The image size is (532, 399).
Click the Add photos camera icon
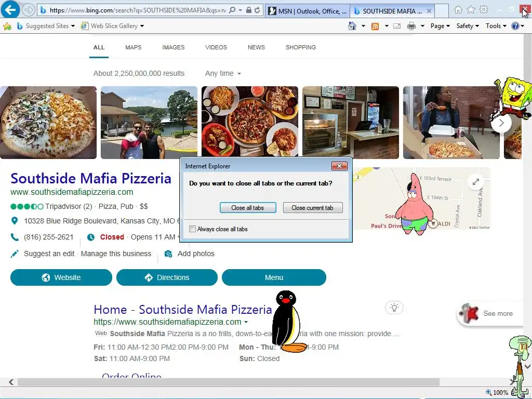tap(168, 254)
